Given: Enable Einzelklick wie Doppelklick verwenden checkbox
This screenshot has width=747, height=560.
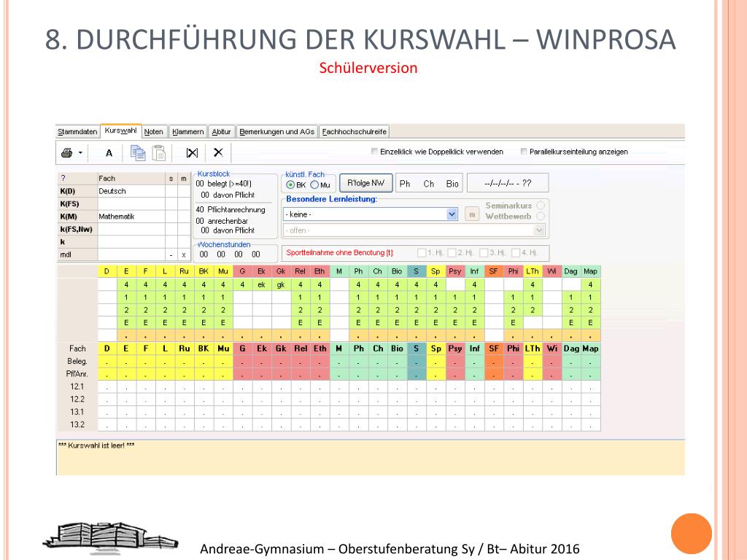Looking at the screenshot, I should pos(374,152).
